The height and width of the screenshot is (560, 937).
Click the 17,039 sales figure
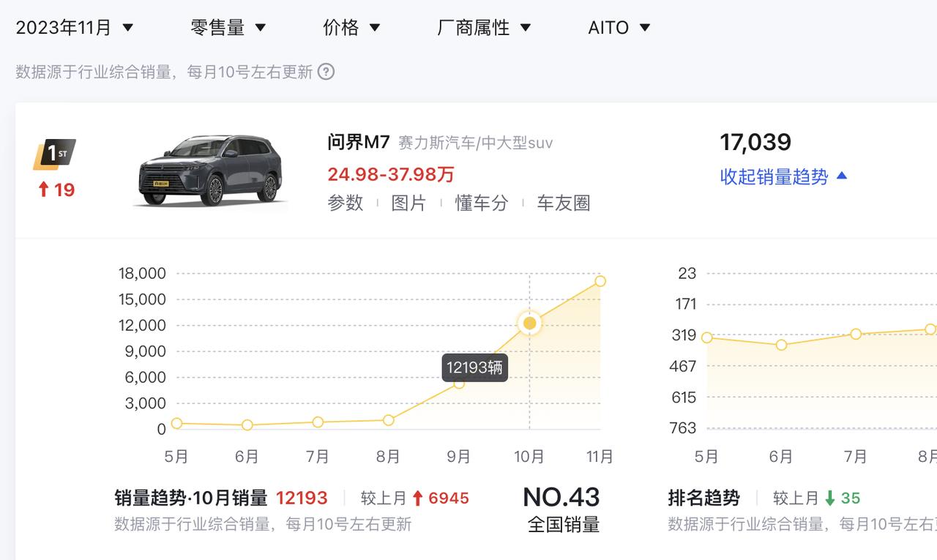(x=755, y=142)
